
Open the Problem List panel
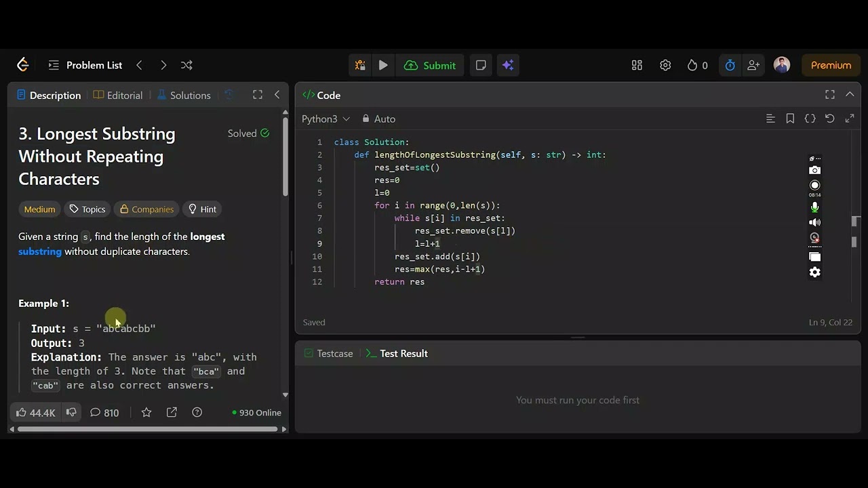pyautogui.click(x=85, y=65)
